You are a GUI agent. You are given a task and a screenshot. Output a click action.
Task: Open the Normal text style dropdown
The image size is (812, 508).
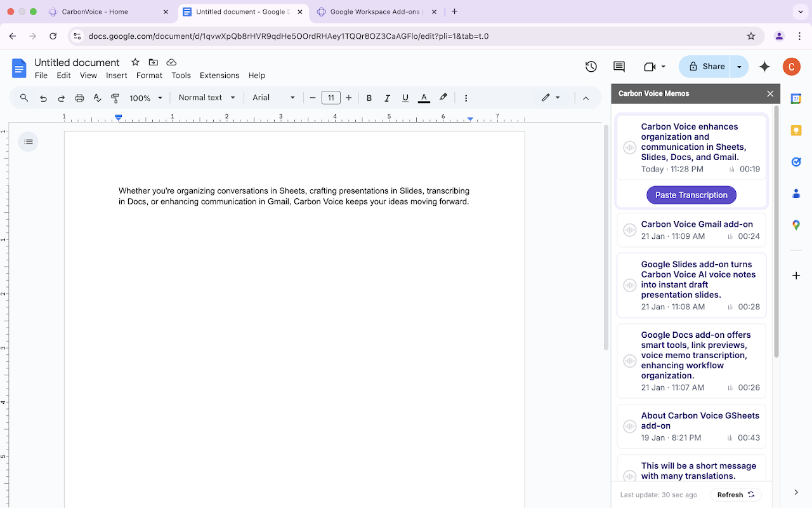pyautogui.click(x=207, y=98)
